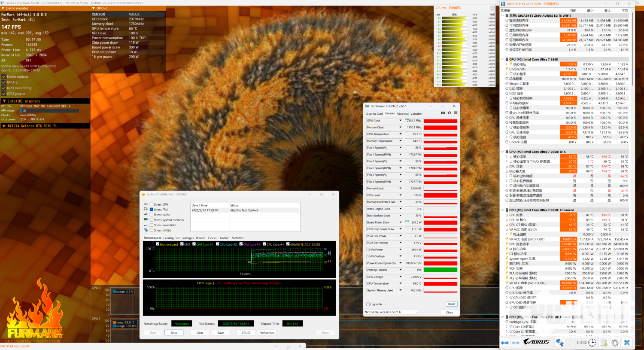Click the Stress system memory RAM icon

[146, 220]
